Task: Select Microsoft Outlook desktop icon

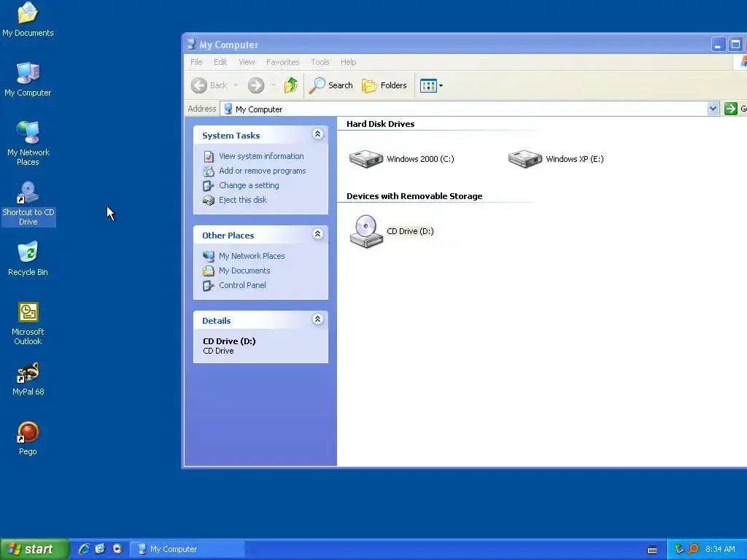Action: 28,323
